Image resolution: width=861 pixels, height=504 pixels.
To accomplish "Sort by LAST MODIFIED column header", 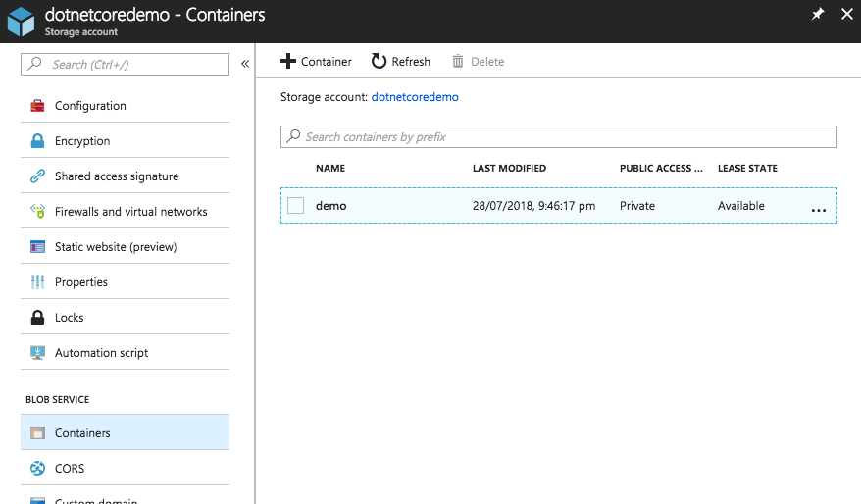I will (510, 168).
